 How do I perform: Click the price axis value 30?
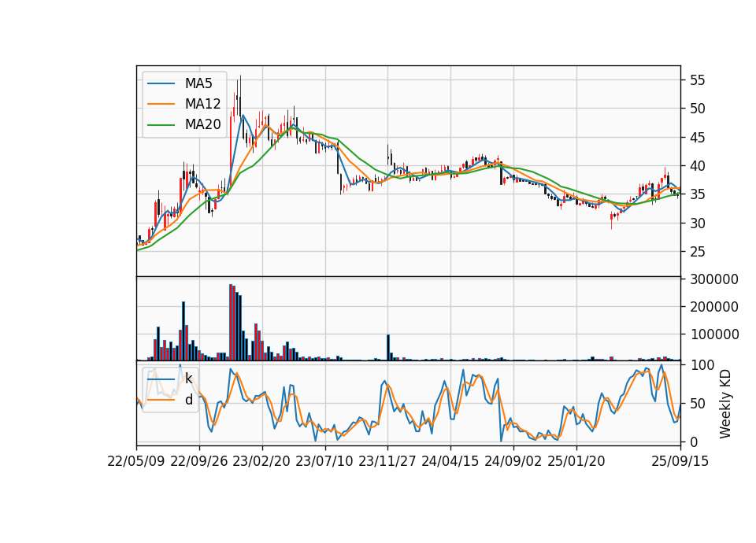click(698, 223)
